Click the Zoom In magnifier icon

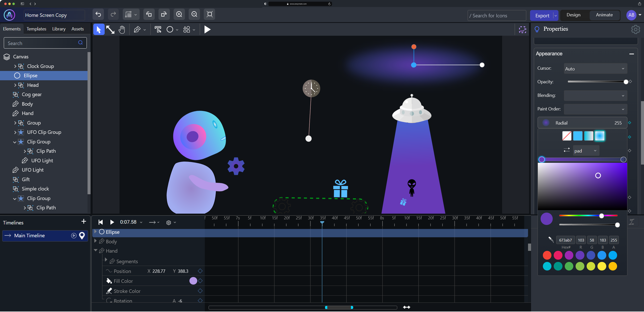click(179, 14)
